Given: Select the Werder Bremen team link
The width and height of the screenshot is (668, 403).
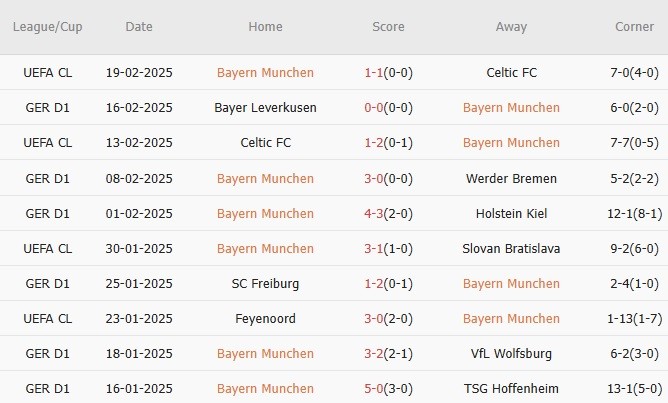Looking at the screenshot, I should [x=511, y=179].
